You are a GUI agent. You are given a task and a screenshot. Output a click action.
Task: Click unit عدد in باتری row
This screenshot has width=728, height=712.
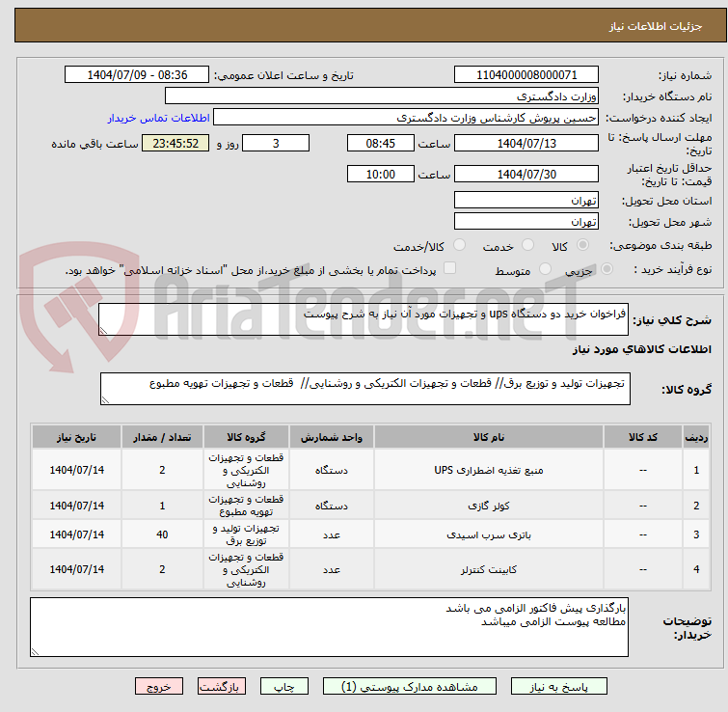[332, 534]
